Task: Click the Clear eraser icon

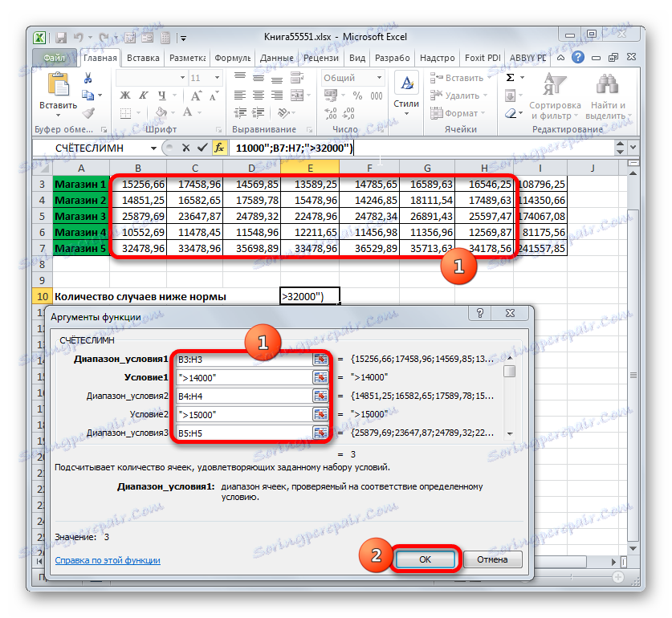Action: (511, 113)
